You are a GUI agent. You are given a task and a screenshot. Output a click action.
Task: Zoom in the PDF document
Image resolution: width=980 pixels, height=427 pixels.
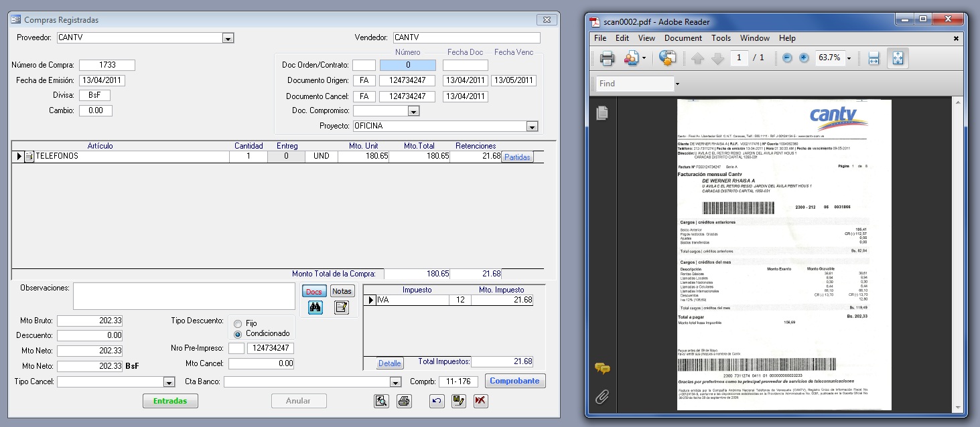(804, 58)
